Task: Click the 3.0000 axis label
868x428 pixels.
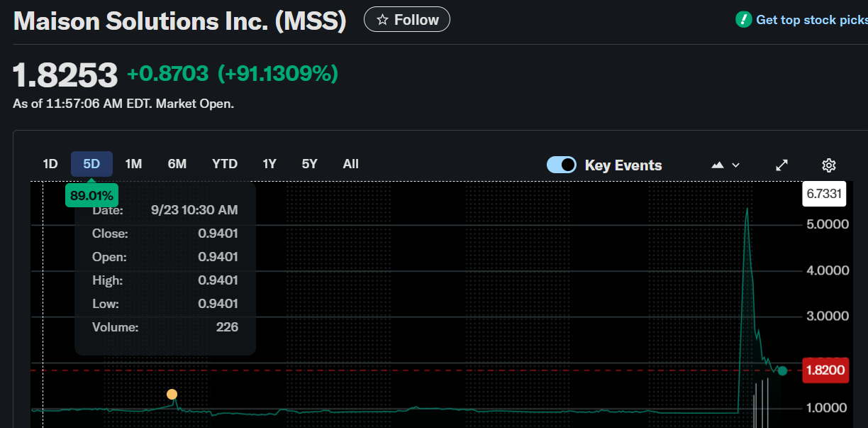Action: [x=828, y=316]
